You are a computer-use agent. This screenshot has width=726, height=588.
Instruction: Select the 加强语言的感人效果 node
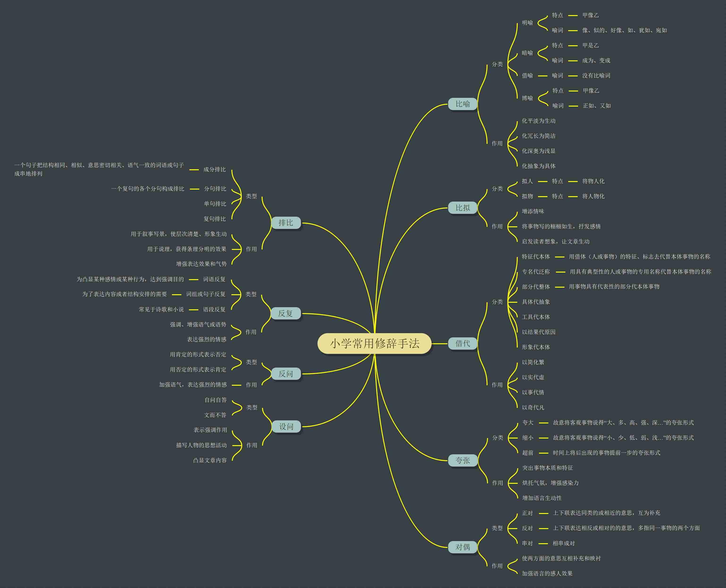coord(547,573)
